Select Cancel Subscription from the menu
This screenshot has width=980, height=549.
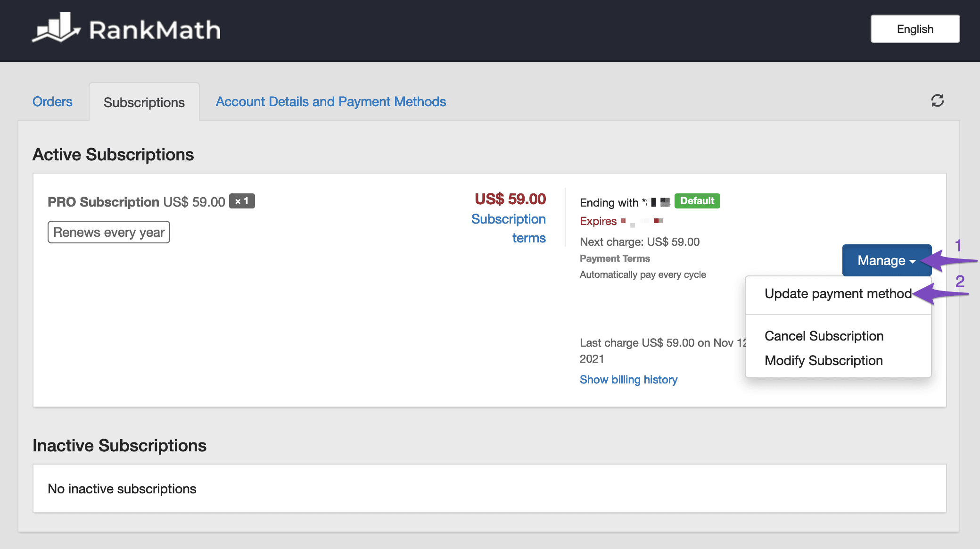click(x=824, y=336)
